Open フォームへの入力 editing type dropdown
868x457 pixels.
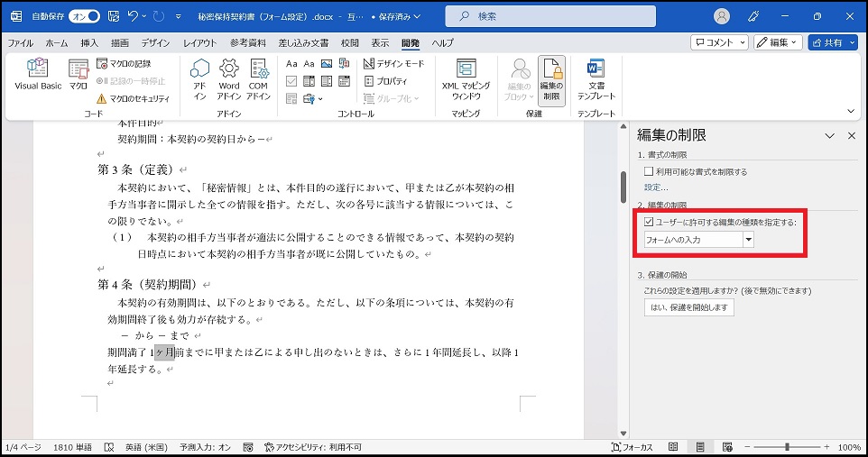pyautogui.click(x=748, y=240)
